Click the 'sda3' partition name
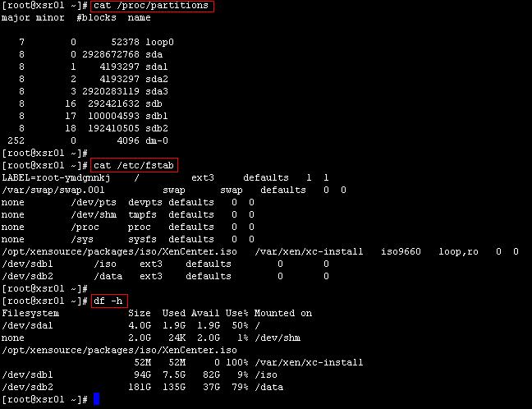Screen dimensions: 532x409 (x=157, y=91)
